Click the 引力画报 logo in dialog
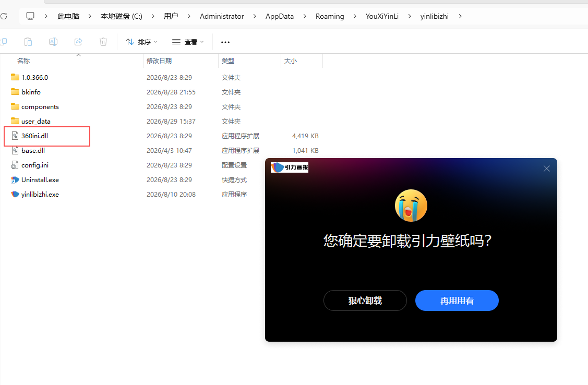Viewport: 588px width, 385px height. click(x=290, y=167)
